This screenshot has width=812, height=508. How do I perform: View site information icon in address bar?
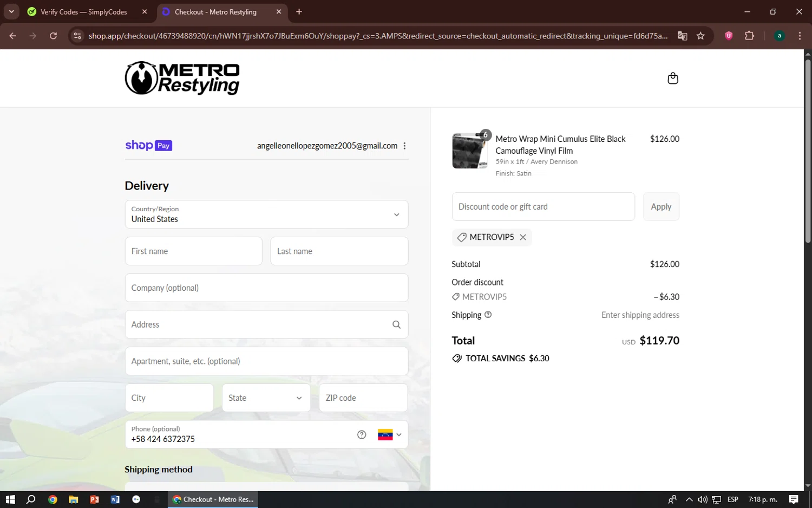(77, 36)
